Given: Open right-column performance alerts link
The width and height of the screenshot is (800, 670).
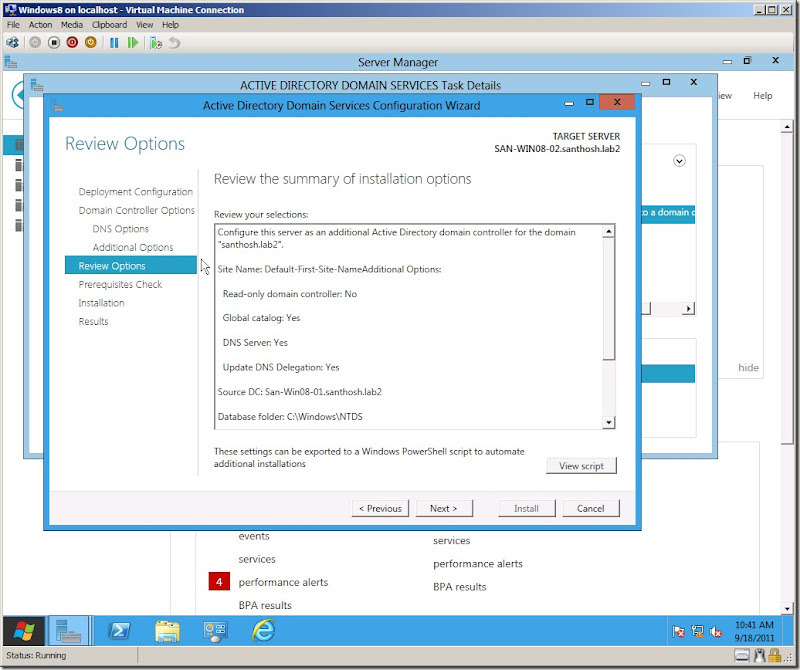Looking at the screenshot, I should click(x=478, y=563).
